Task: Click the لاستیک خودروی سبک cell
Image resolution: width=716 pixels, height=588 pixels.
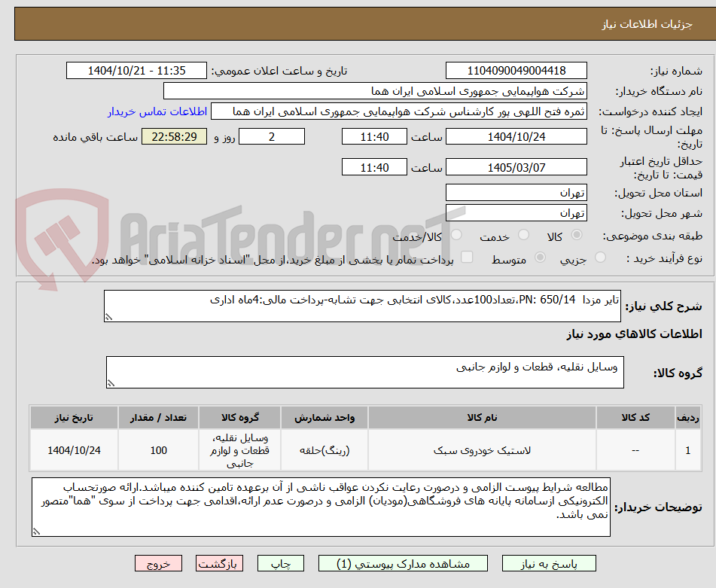Action: click(482, 450)
